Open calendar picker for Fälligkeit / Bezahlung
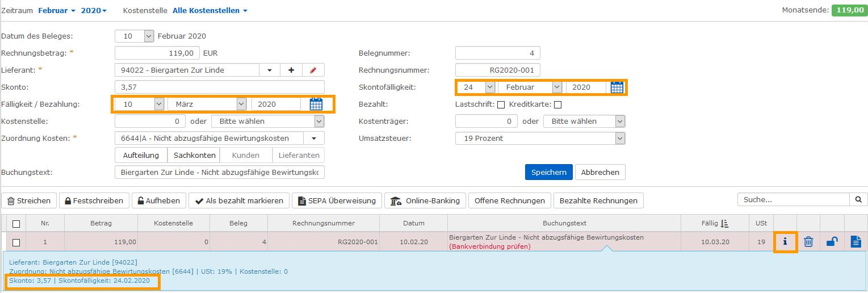Screen dimensions: 868x293 tap(316, 104)
